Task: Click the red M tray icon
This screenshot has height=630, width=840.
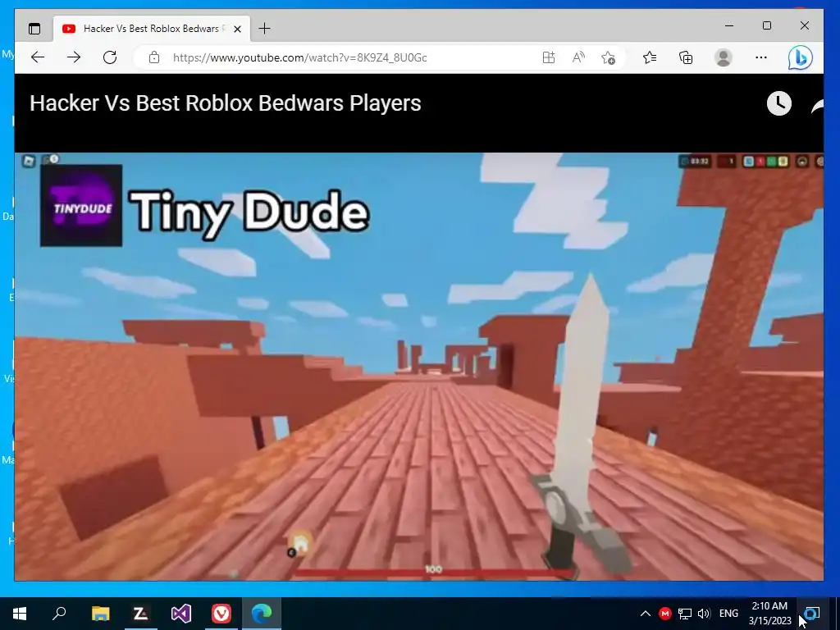Action: click(x=664, y=614)
